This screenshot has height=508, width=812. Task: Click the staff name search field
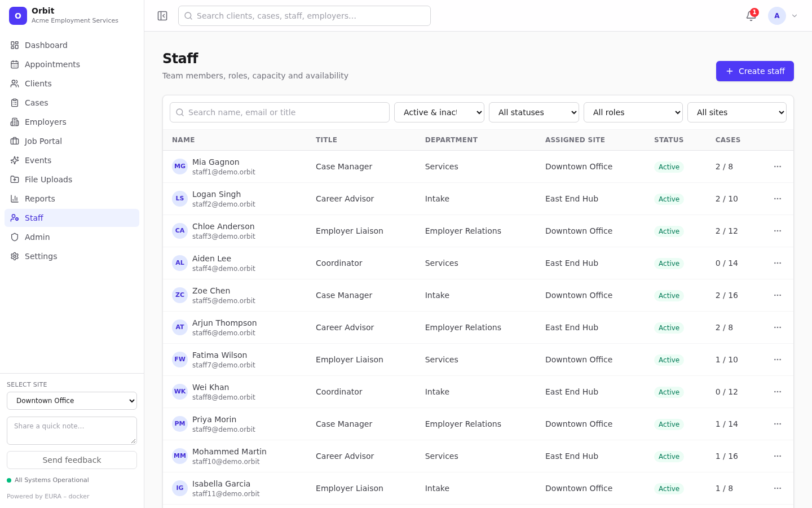point(280,112)
